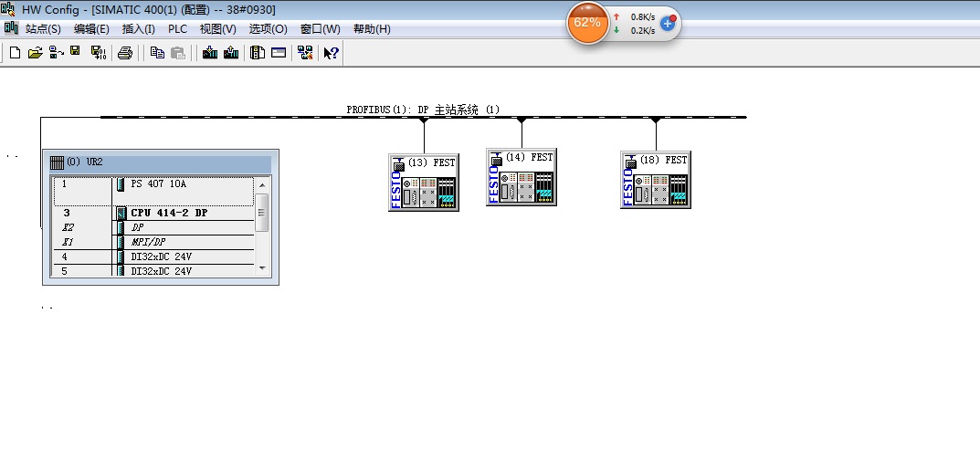Select the FESTO slave device at address 14

pyautogui.click(x=522, y=177)
